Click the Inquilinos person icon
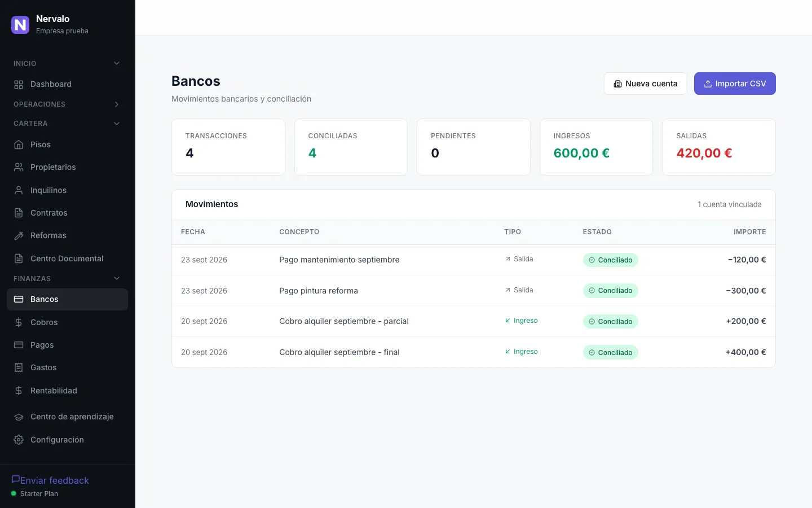The image size is (812, 508). 19,190
